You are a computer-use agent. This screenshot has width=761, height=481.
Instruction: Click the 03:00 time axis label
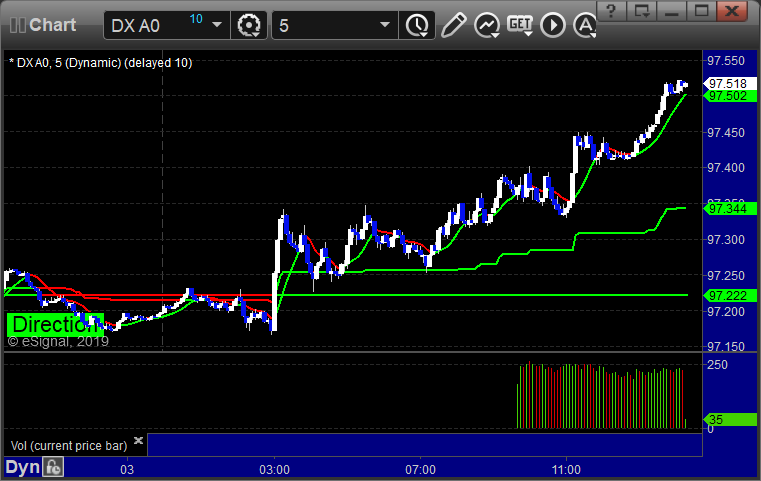pos(274,470)
